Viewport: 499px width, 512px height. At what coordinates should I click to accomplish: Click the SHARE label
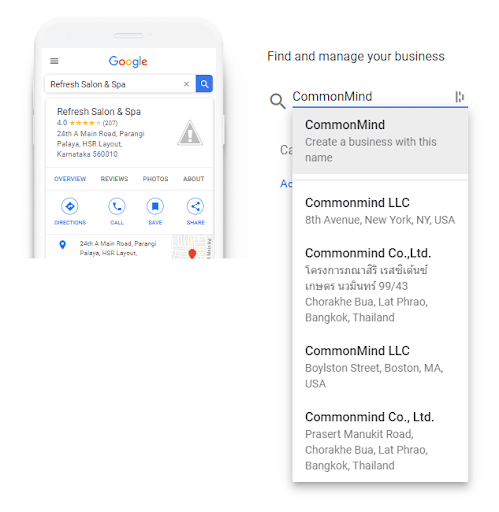click(196, 222)
